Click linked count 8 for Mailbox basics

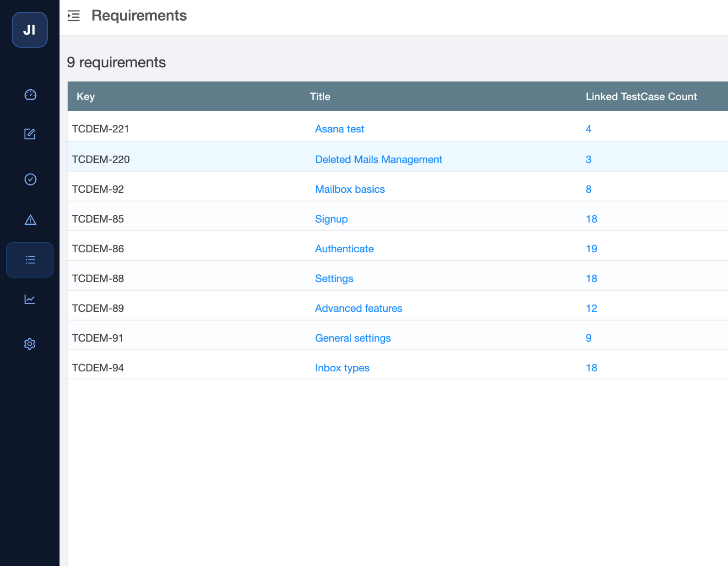(588, 189)
